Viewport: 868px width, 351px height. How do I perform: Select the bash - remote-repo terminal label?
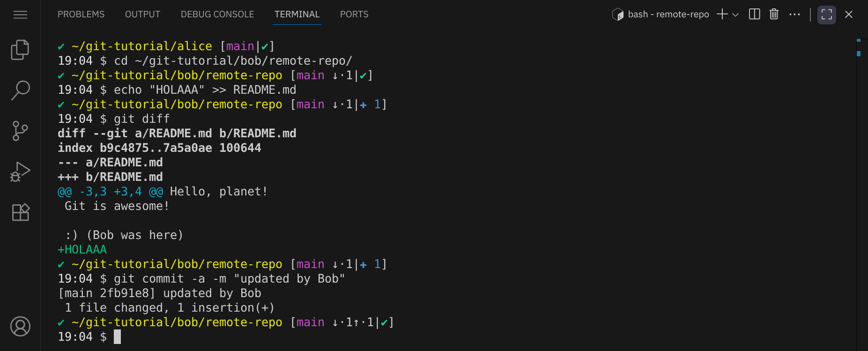tap(668, 15)
